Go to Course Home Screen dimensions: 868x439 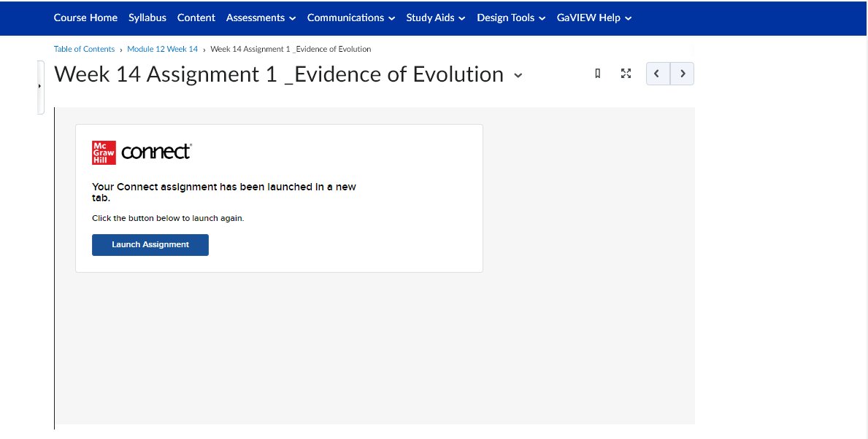85,18
